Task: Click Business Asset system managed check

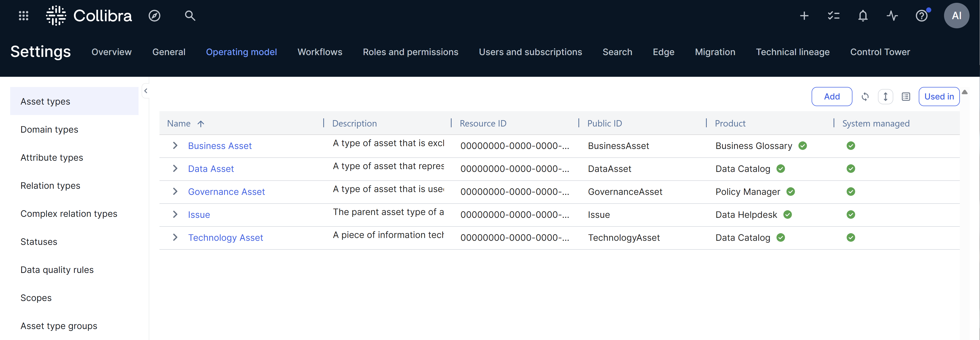Action: 851,146
